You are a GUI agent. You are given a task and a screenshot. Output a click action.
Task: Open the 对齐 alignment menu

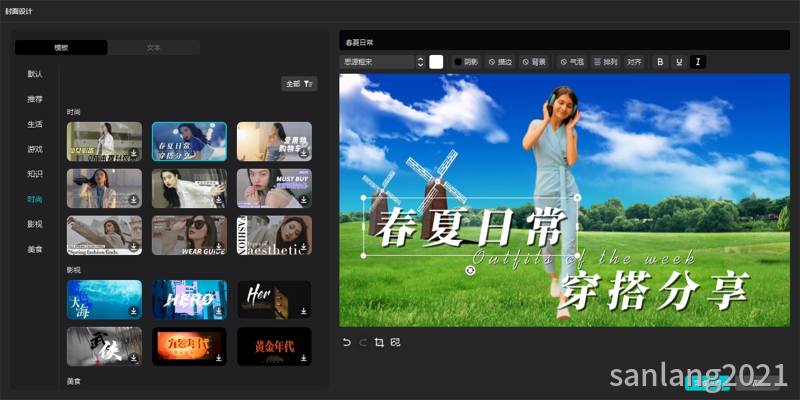(634, 62)
